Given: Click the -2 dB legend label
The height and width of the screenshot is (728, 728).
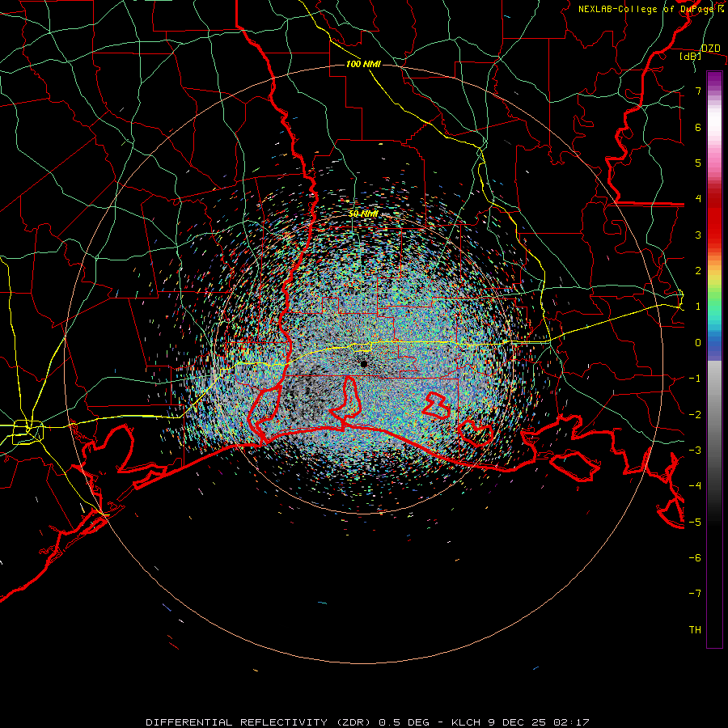Looking at the screenshot, I should point(695,415).
